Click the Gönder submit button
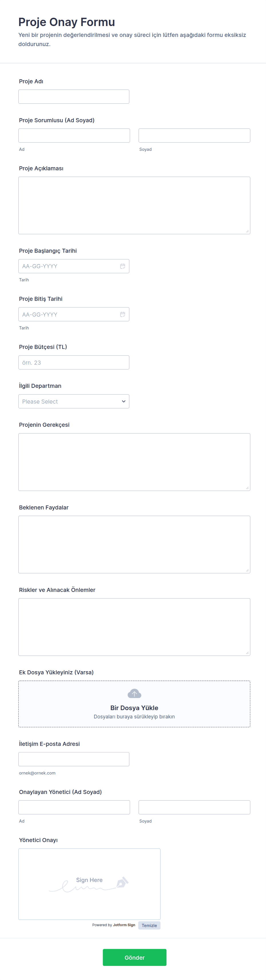 (x=134, y=957)
